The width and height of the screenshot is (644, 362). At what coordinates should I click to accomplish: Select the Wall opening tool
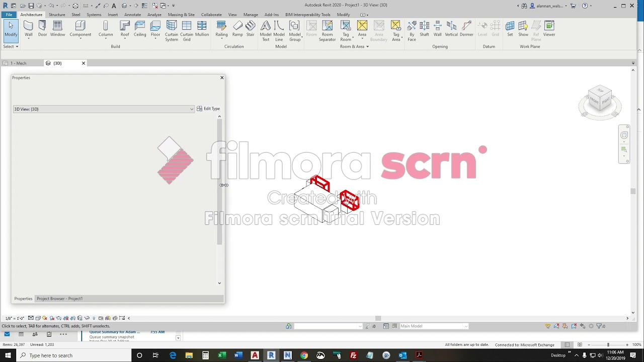click(438, 29)
